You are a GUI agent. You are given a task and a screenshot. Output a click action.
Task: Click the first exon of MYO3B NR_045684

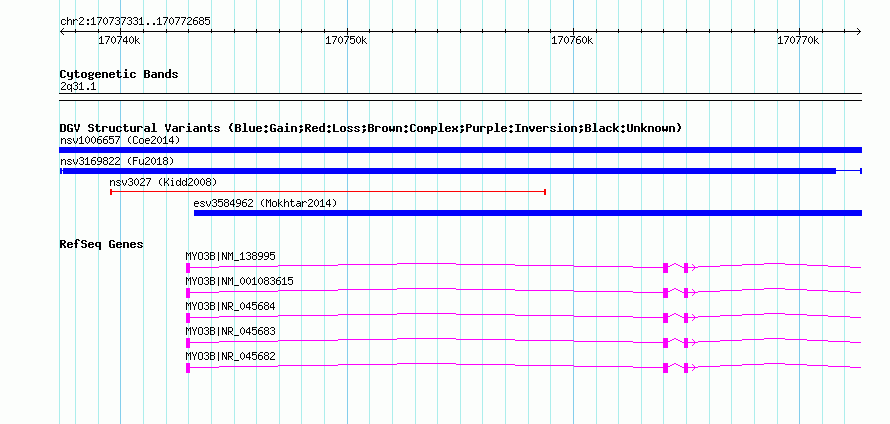188,318
